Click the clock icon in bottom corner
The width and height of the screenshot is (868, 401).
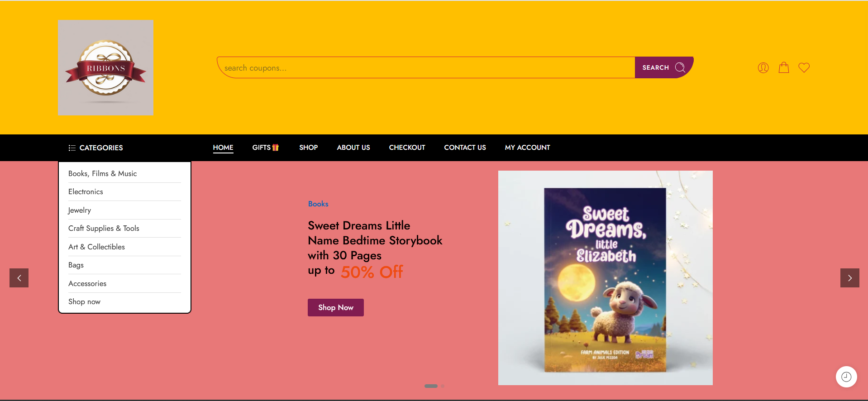tap(846, 377)
